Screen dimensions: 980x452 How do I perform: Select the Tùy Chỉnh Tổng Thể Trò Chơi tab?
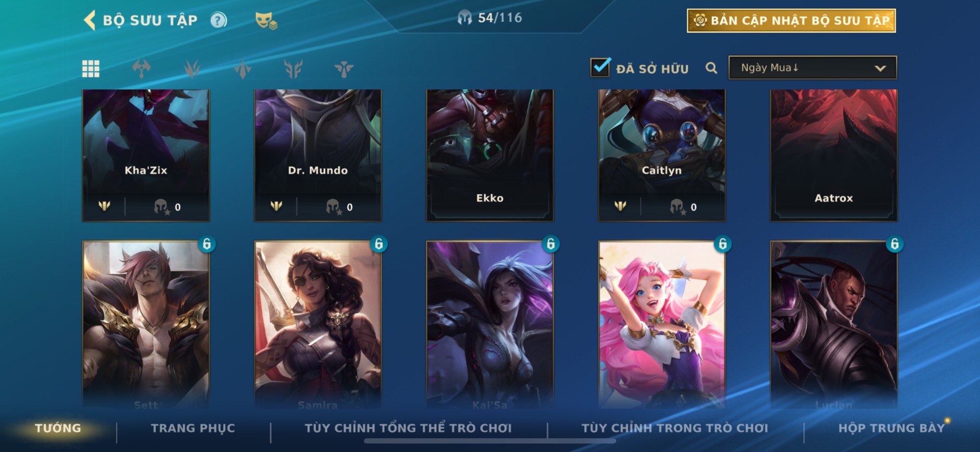click(408, 428)
